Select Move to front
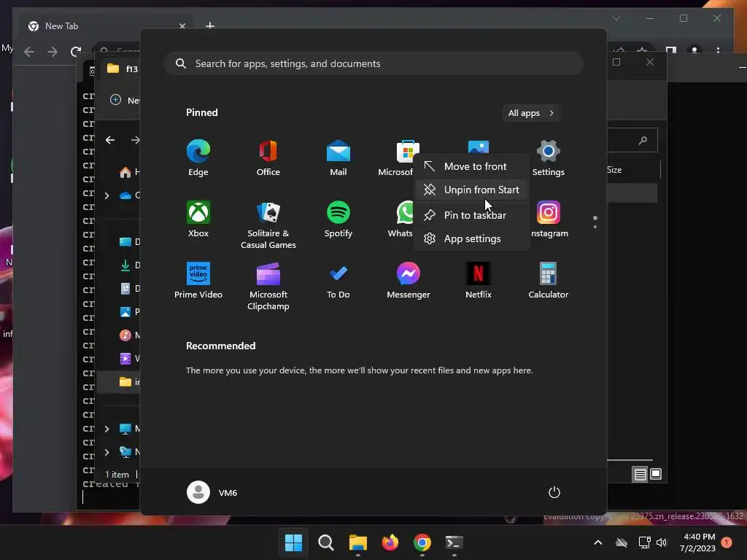Screen dimensions: 747x560 [471, 166]
